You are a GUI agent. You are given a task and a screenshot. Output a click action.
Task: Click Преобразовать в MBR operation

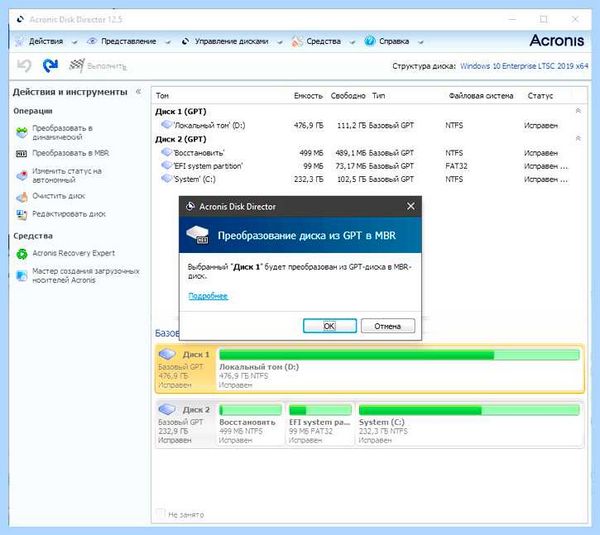pyautogui.click(x=71, y=153)
